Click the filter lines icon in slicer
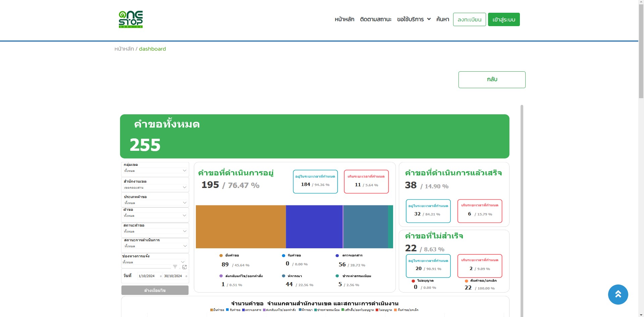The width and height of the screenshot is (644, 317). pos(175,267)
